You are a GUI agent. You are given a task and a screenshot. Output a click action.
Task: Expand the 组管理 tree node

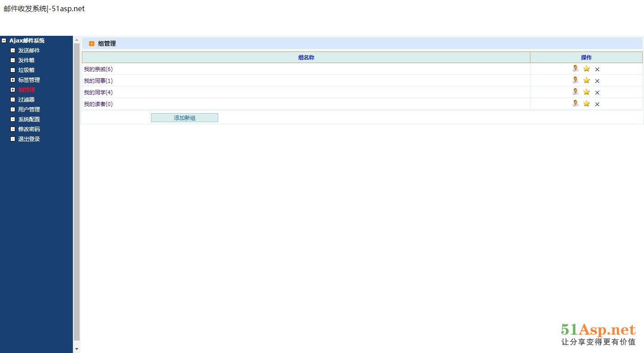[13, 90]
